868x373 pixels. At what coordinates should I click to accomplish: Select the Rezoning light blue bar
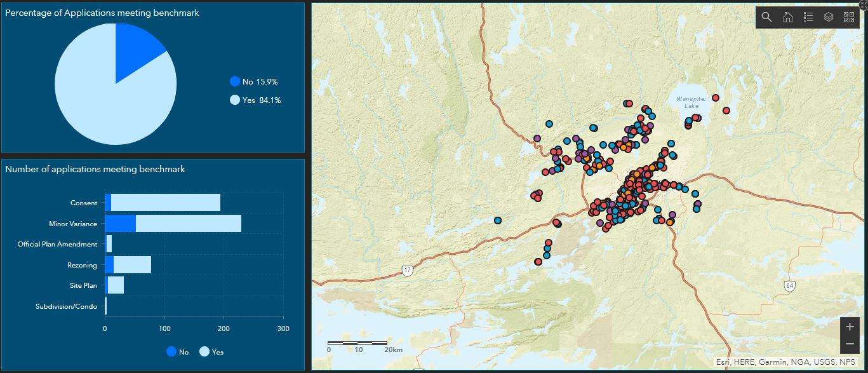[x=132, y=265]
